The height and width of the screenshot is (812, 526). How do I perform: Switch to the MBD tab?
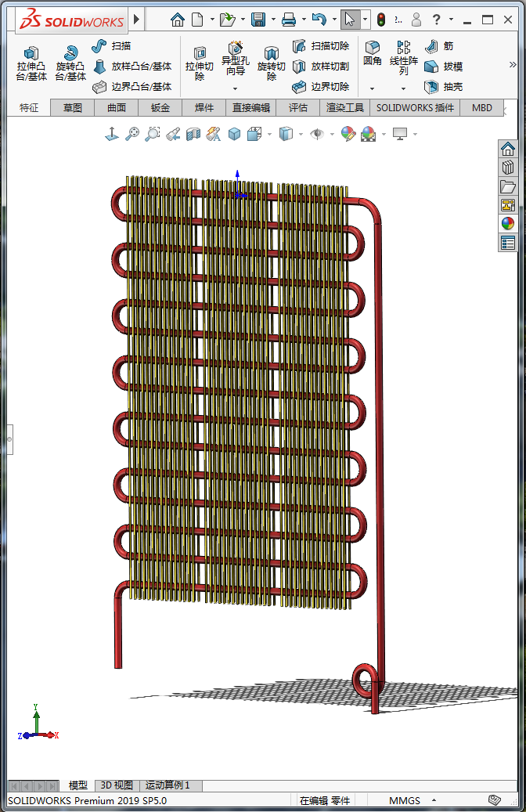tap(482, 108)
